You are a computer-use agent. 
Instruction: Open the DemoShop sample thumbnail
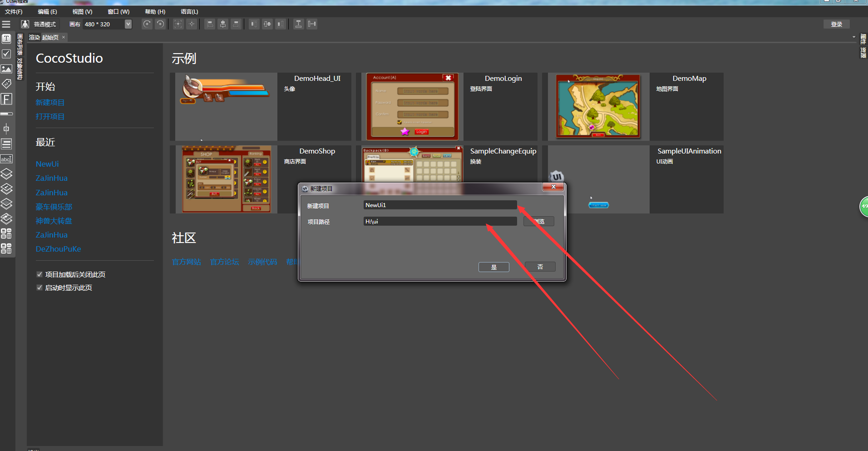coord(226,179)
